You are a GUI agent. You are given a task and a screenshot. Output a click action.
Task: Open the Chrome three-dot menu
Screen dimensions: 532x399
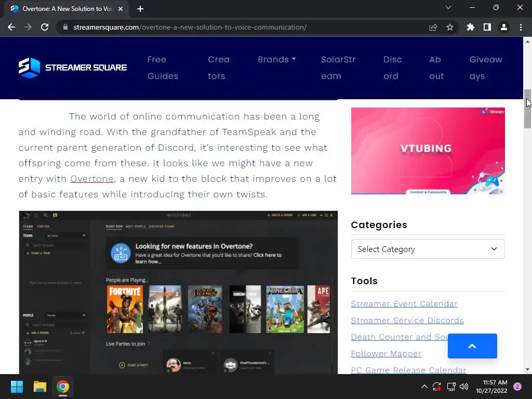tap(521, 27)
